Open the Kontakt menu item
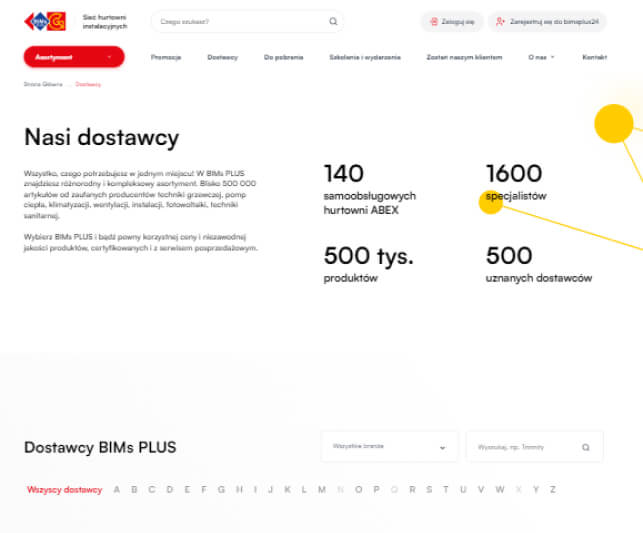The height and width of the screenshot is (533, 643). point(595,57)
